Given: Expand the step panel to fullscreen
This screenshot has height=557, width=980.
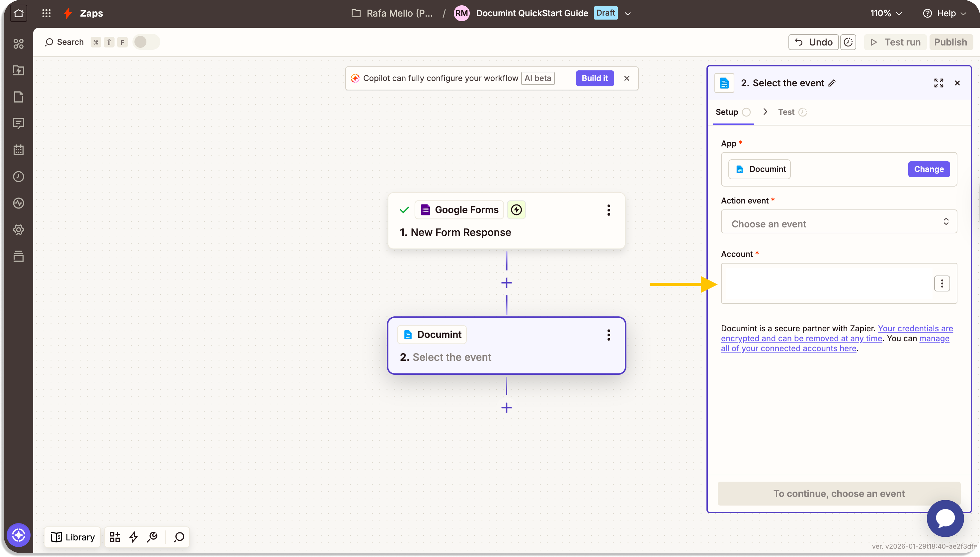Looking at the screenshot, I should point(938,83).
